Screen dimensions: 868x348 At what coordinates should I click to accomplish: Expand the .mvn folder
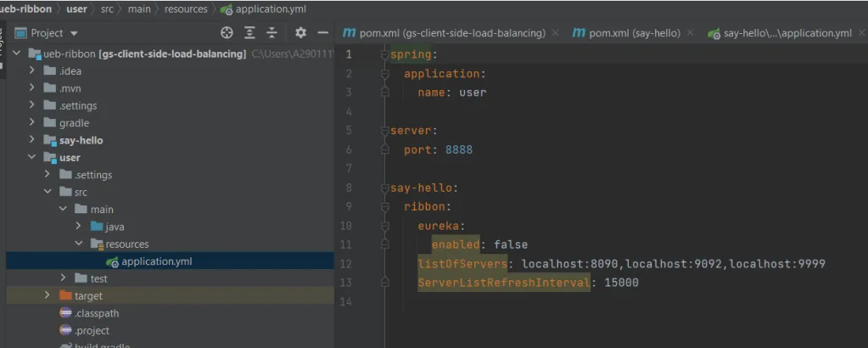pos(31,88)
